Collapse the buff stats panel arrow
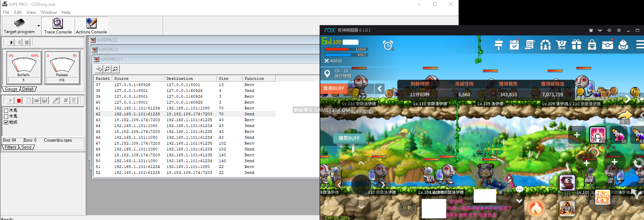Viewport: 644px width, 220px height. point(380,88)
